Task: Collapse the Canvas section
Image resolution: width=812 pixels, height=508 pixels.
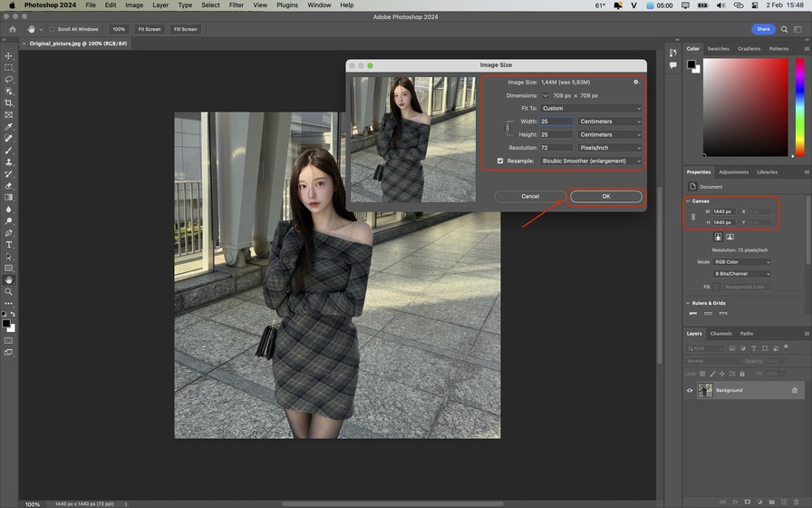Action: point(688,201)
